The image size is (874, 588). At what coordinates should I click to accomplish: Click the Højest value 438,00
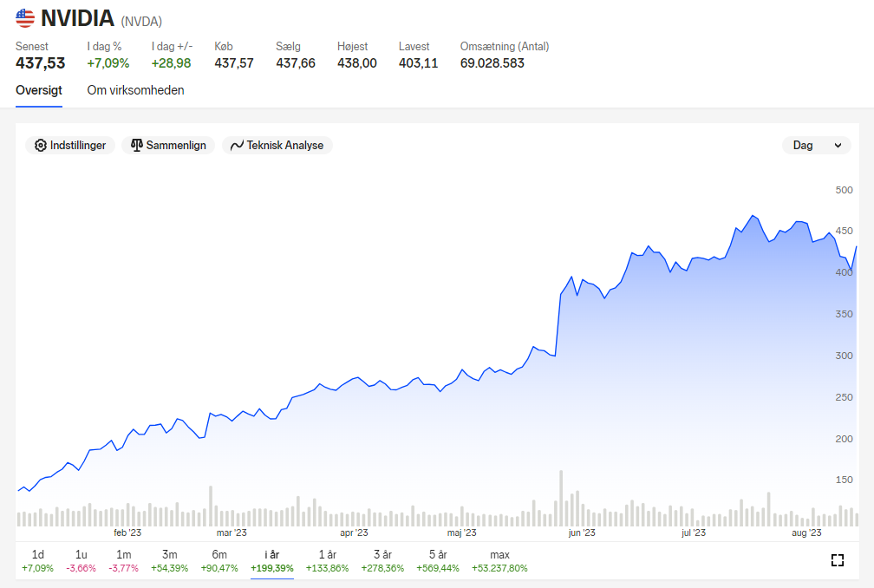pyautogui.click(x=356, y=63)
